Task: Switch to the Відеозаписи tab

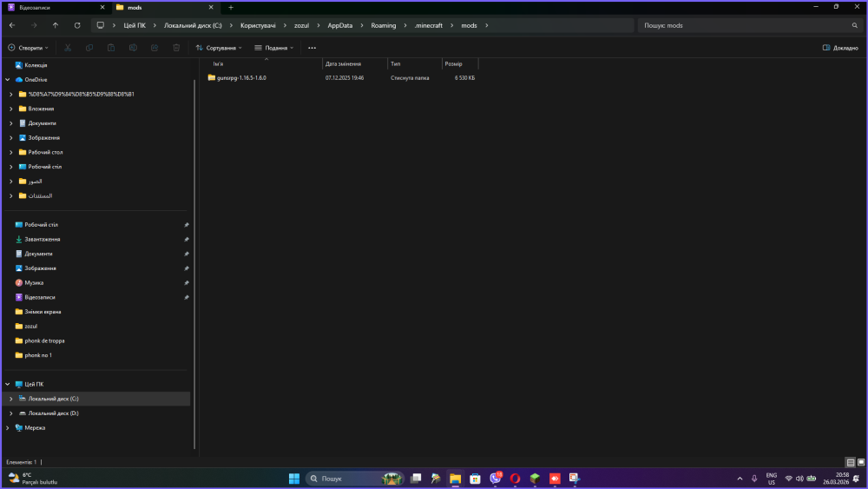Action: 56,8
